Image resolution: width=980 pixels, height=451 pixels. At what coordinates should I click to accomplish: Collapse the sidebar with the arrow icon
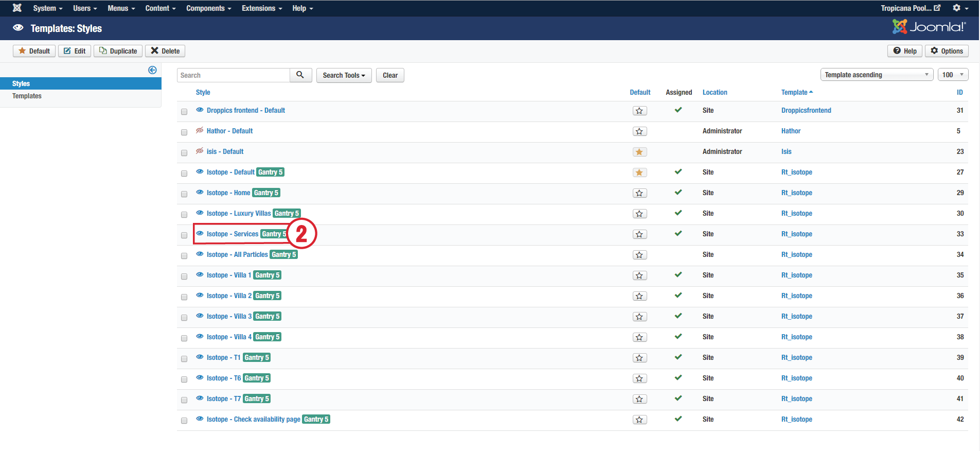pyautogui.click(x=152, y=70)
